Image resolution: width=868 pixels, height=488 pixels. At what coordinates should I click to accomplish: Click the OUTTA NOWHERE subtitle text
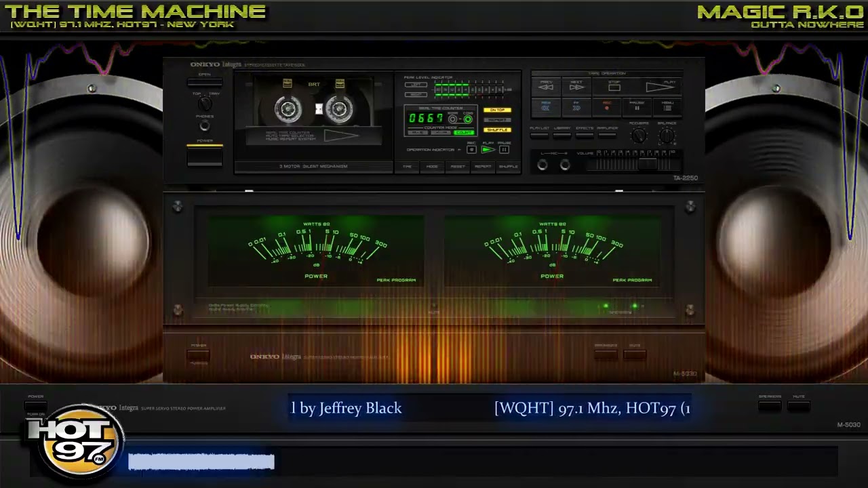point(807,25)
